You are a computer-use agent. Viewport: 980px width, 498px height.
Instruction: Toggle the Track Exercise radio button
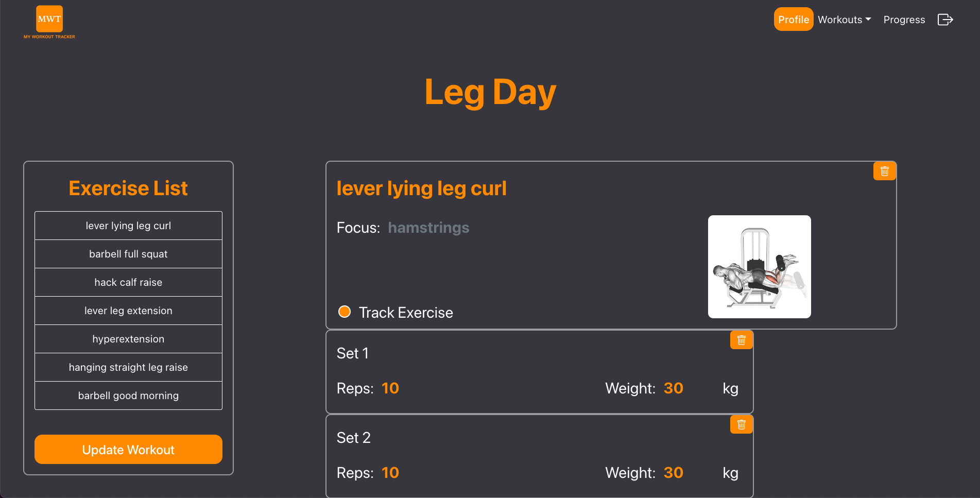[x=345, y=312]
